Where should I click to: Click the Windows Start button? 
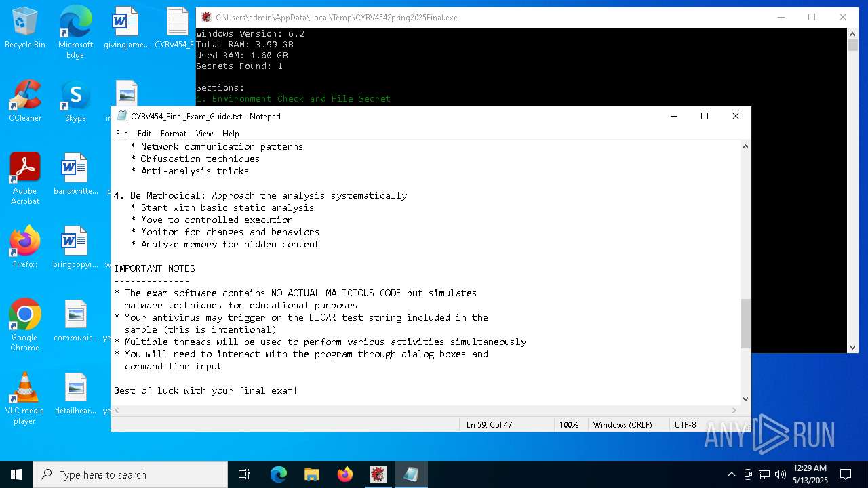(16, 474)
